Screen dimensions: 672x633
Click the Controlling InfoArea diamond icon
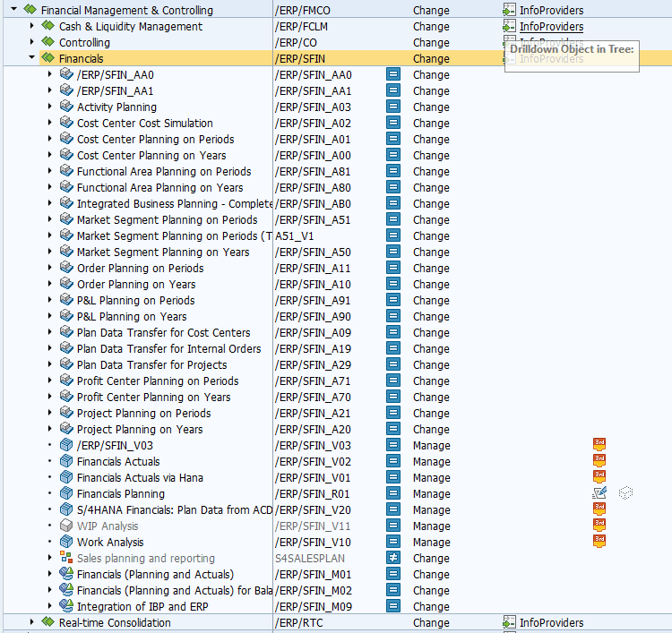(x=48, y=42)
